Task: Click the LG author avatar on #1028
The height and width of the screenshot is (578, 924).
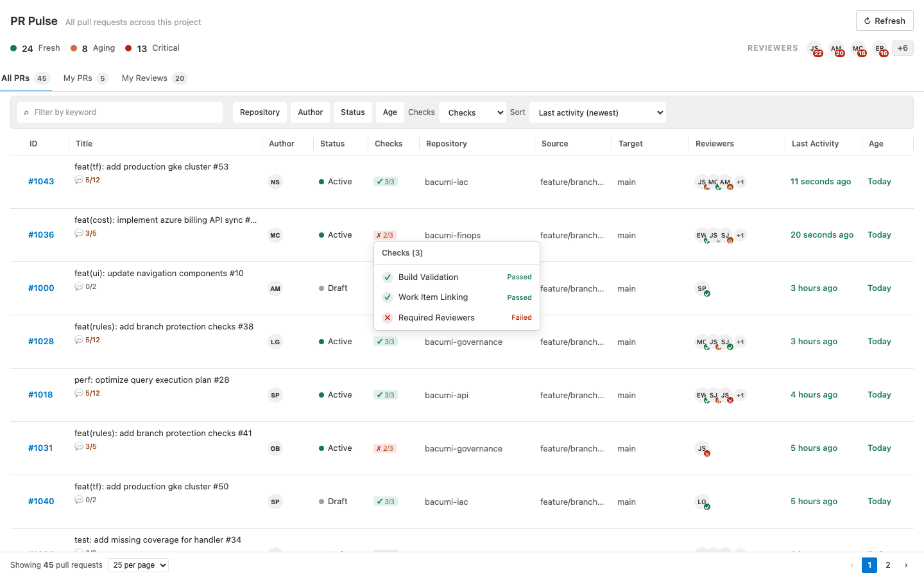Action: (275, 342)
